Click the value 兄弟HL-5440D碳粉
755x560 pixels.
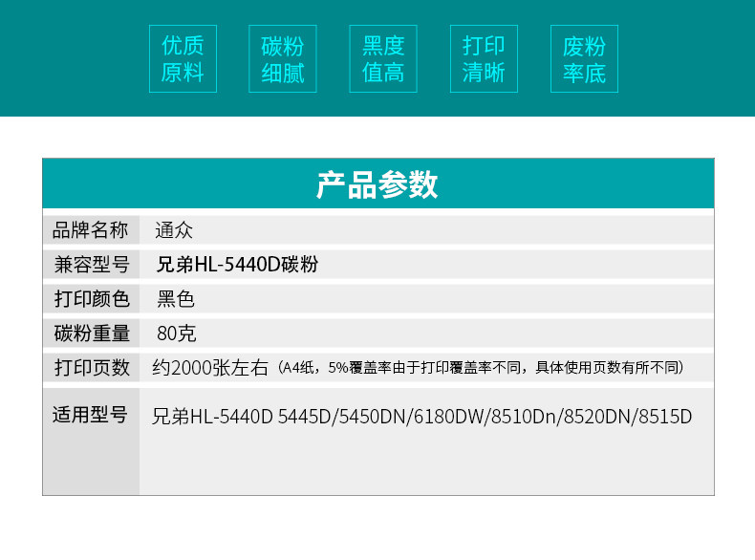237,265
